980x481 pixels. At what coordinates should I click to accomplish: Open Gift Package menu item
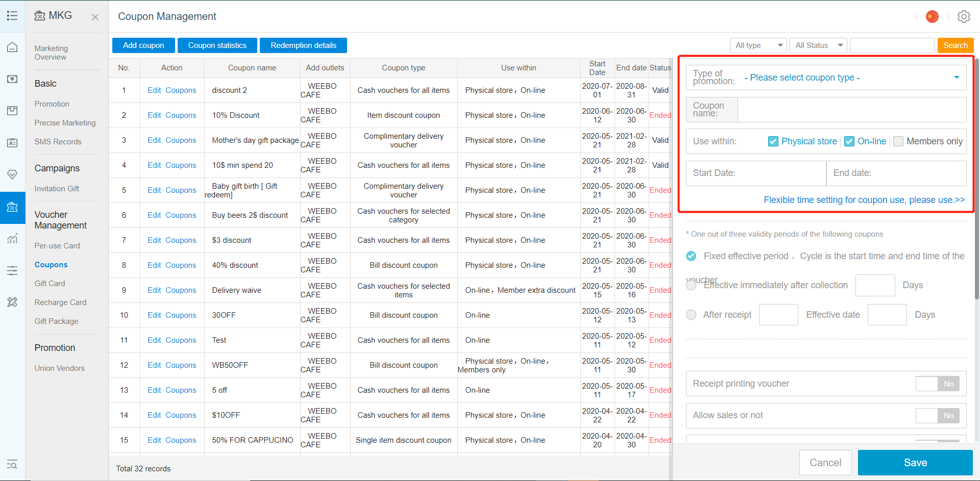56,321
